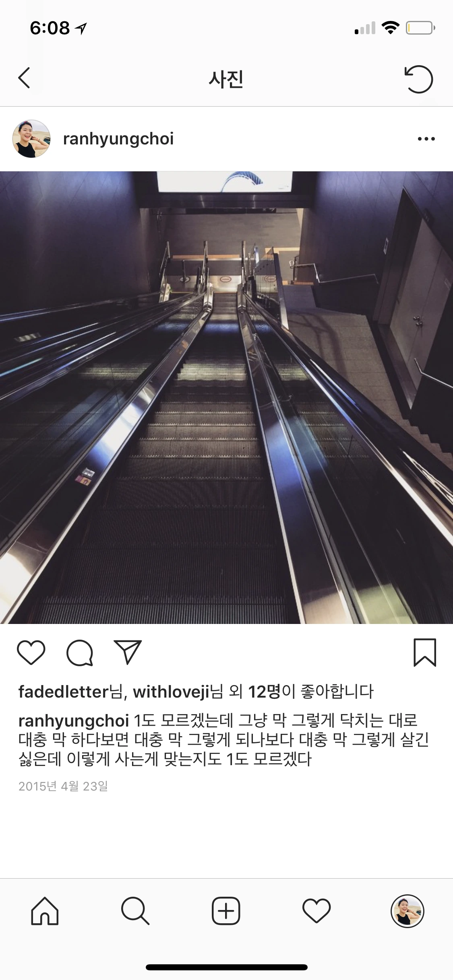Share post with paper plane icon
The image size is (453, 980).
(x=128, y=652)
